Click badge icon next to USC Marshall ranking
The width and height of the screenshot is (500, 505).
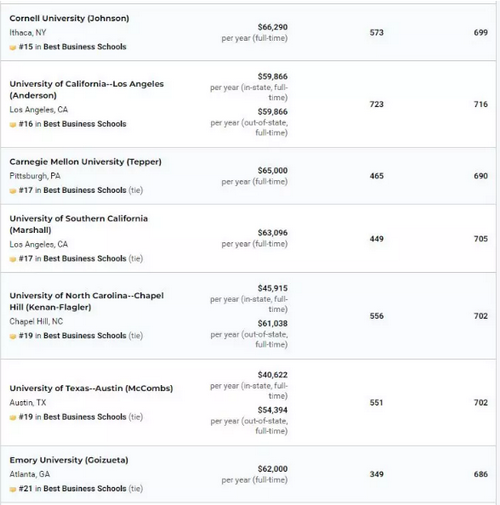tap(13, 259)
